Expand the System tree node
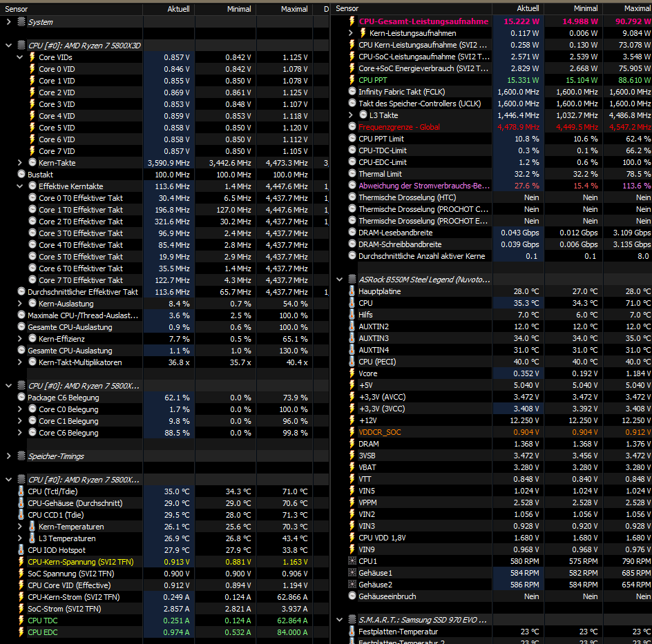Image resolution: width=652 pixels, height=644 pixels. 8,21
